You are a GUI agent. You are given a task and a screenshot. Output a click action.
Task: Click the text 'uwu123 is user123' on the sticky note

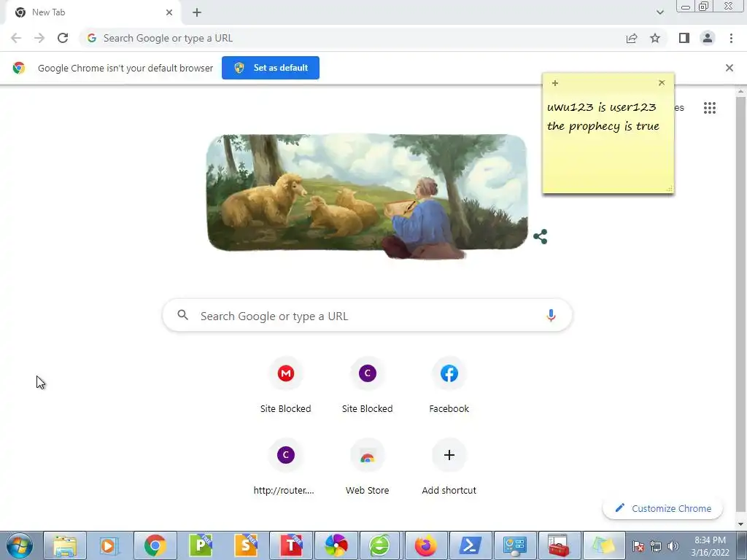(x=602, y=107)
